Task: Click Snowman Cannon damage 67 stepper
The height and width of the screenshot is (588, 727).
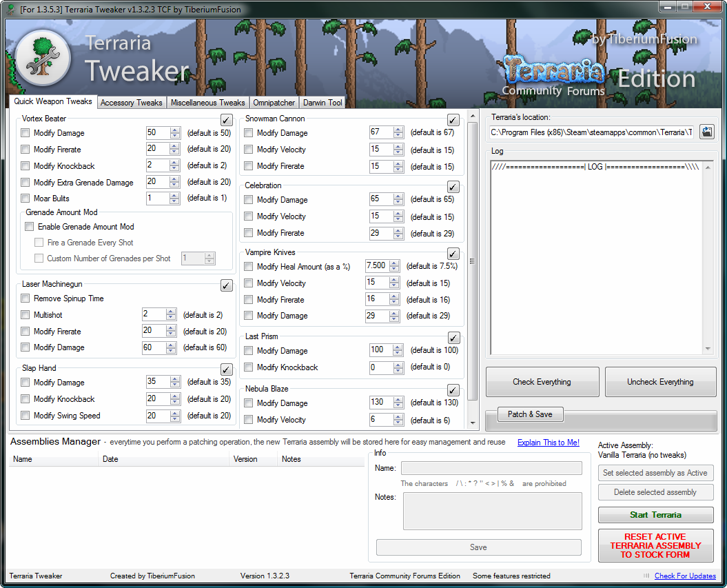Action: (398, 132)
